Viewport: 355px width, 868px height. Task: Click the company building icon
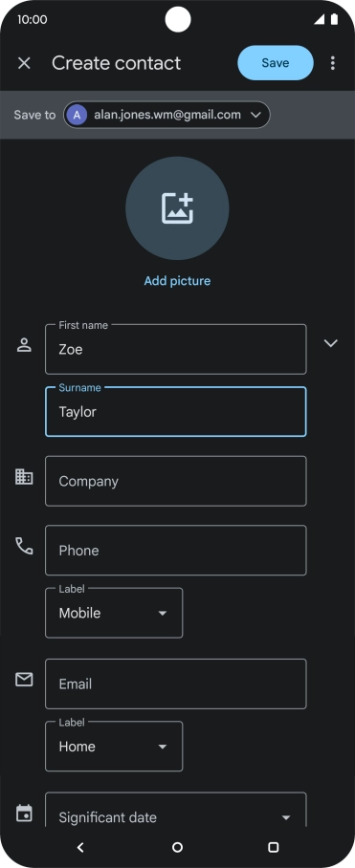tap(24, 477)
